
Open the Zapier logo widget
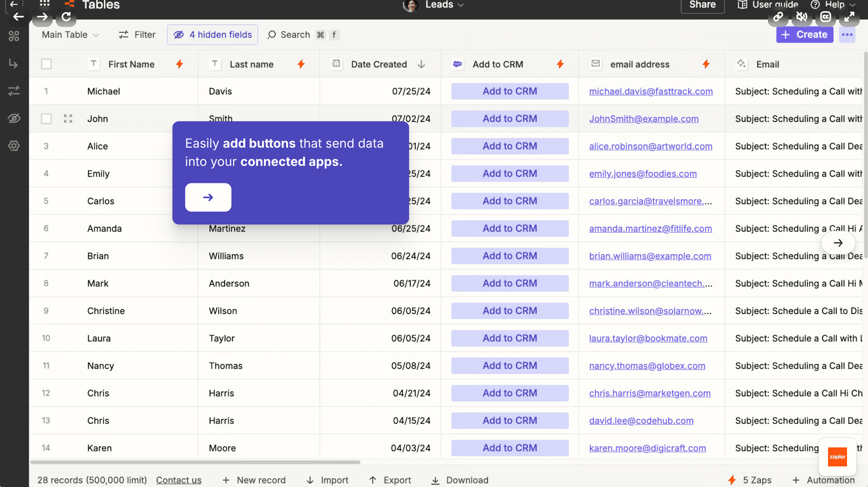pyautogui.click(x=837, y=457)
